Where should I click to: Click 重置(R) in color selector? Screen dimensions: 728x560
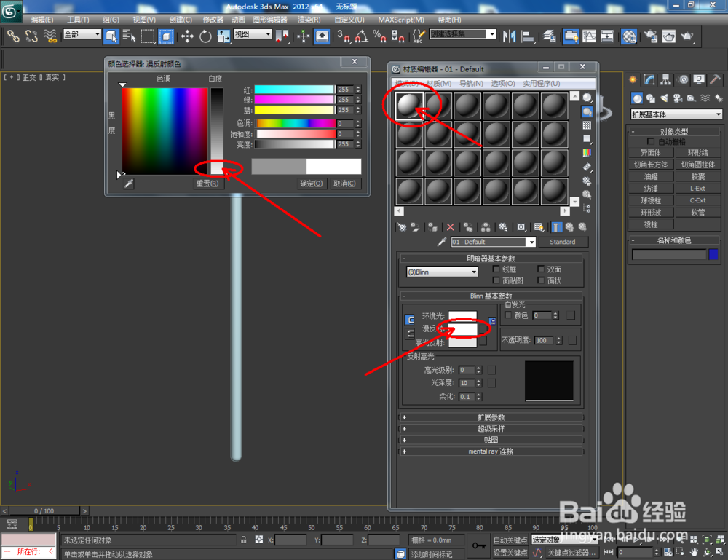(207, 184)
